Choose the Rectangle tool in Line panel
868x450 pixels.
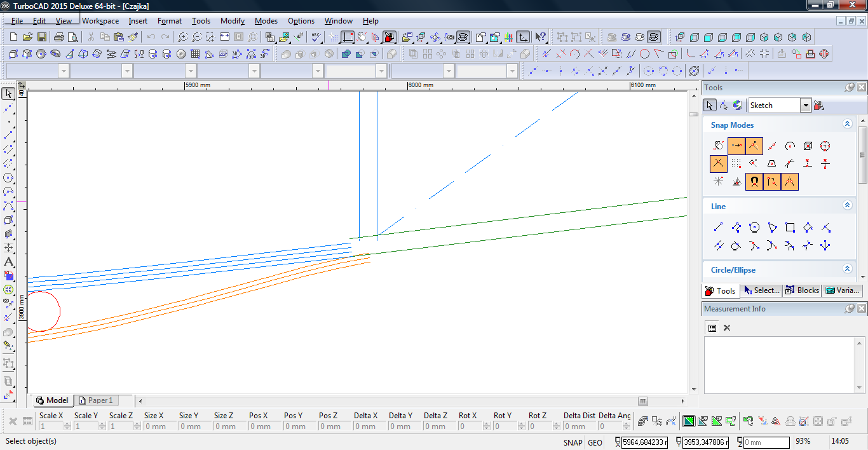(x=790, y=228)
